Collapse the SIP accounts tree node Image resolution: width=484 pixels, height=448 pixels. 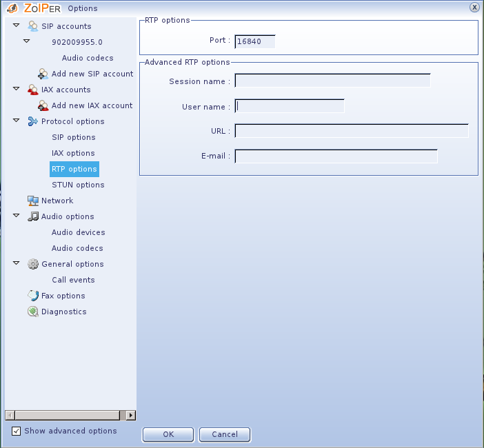17,26
